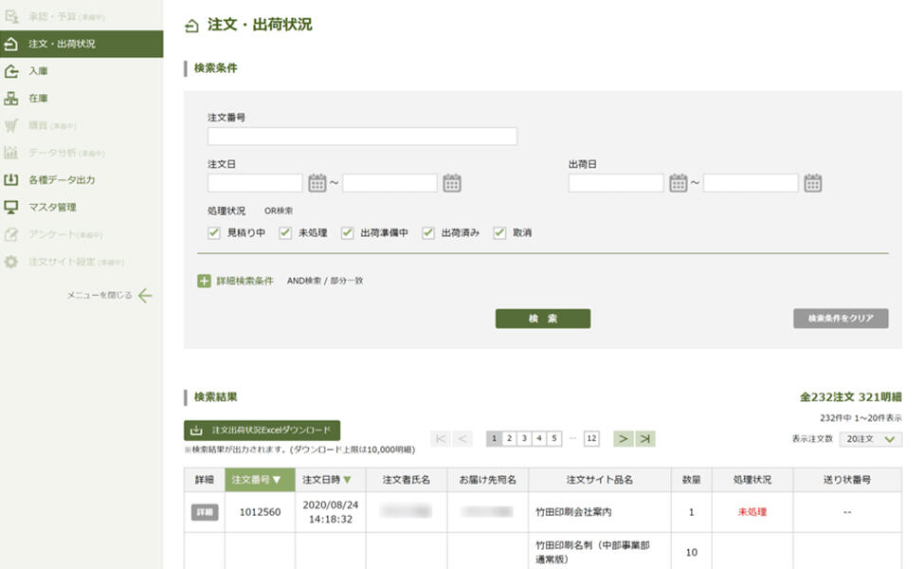The width and height of the screenshot is (924, 569).
Task: Toggle the 未処理 status checkbox
Action: [285, 232]
